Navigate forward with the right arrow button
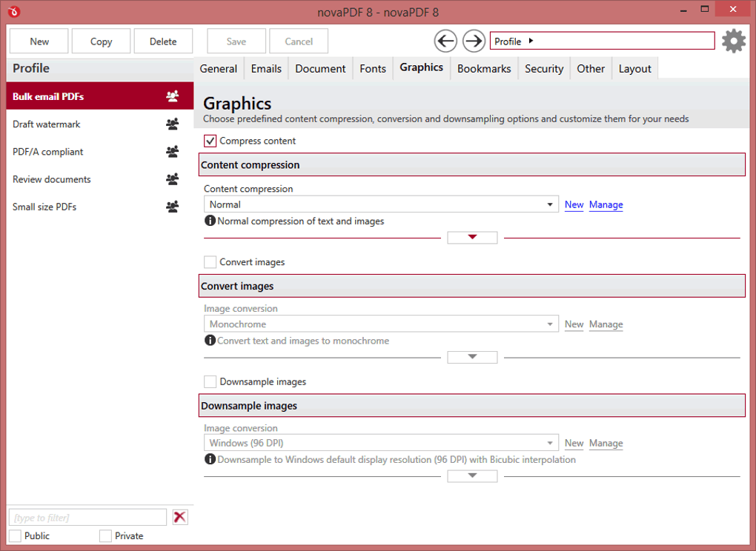 474,41
